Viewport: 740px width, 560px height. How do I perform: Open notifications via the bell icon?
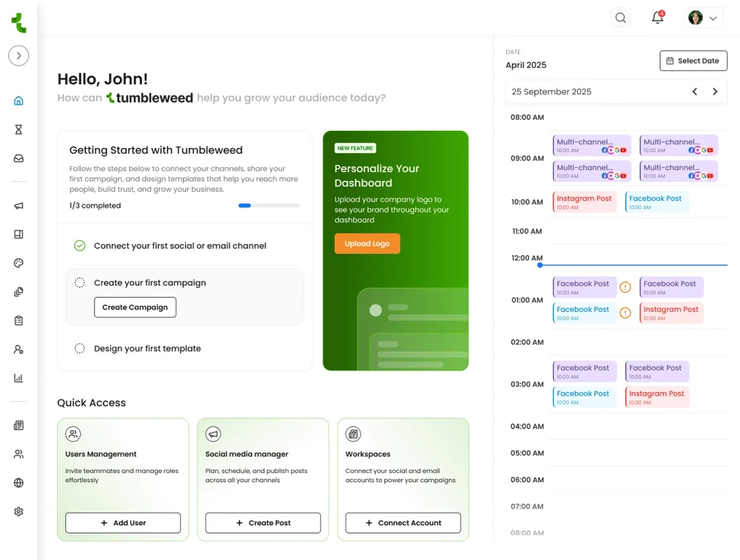(658, 17)
